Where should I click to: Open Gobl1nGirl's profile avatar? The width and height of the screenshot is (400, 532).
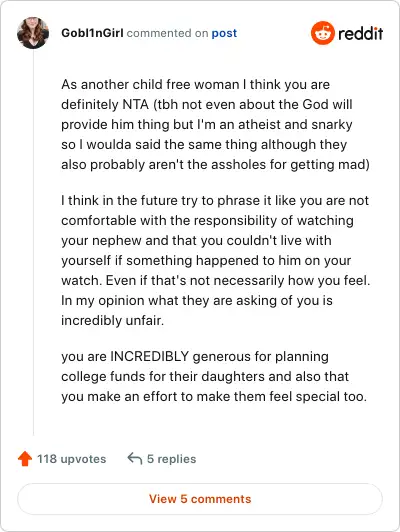(x=33, y=33)
